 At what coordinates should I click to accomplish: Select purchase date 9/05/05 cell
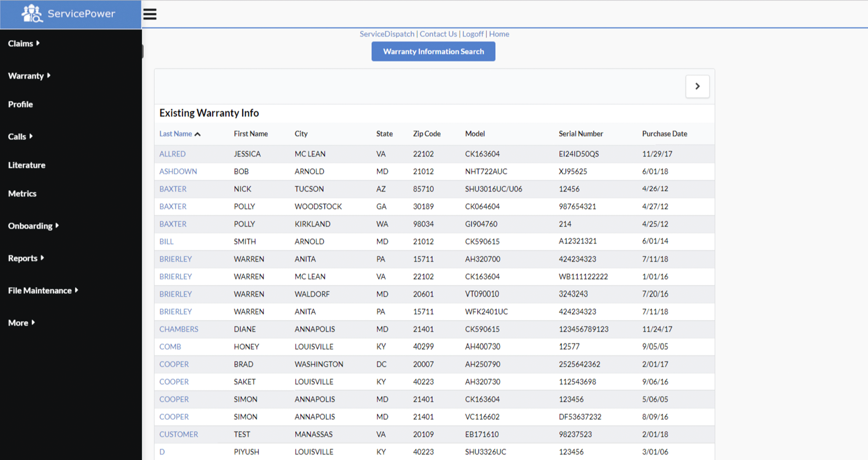click(655, 347)
